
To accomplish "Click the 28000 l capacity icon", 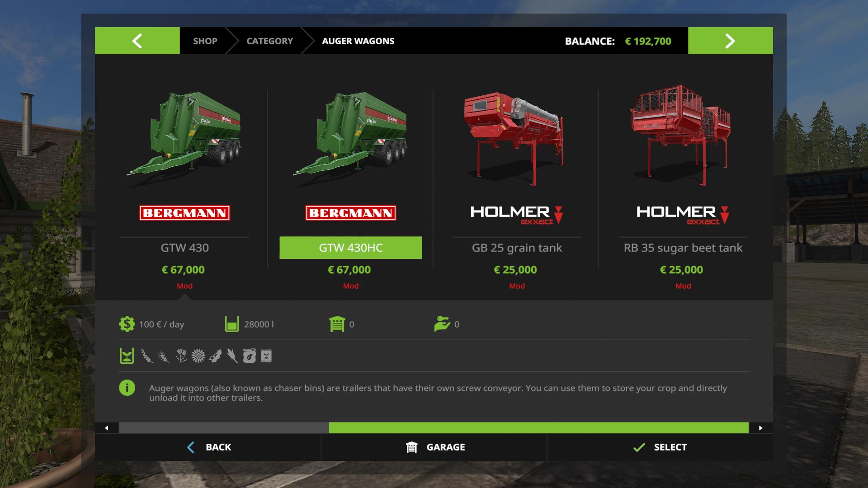I will click(232, 324).
